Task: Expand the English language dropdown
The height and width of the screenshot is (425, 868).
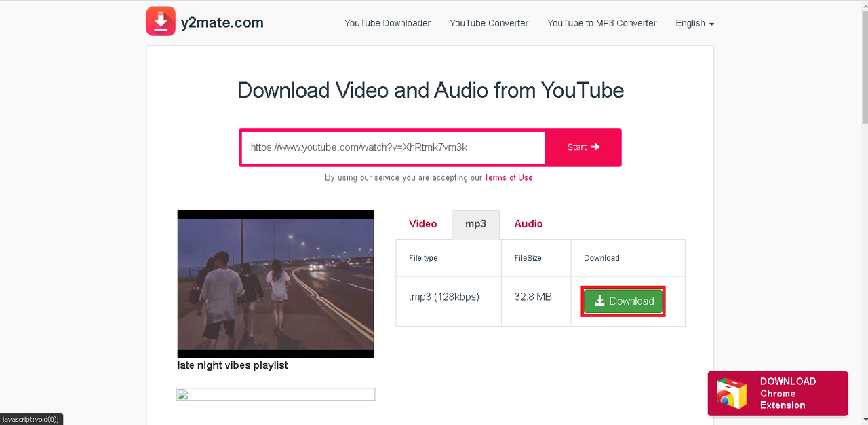Action: click(x=695, y=23)
